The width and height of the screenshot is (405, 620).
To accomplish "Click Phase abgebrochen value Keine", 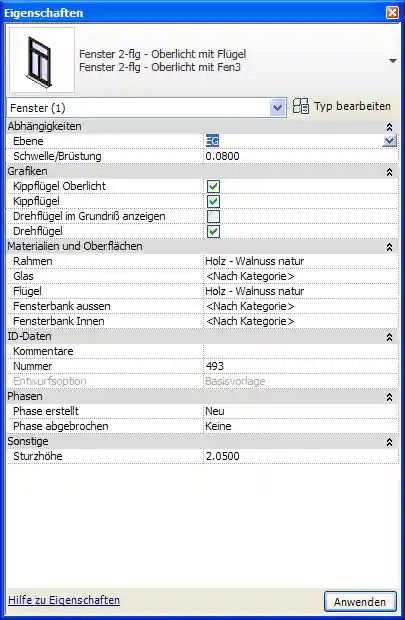I will click(301, 426).
